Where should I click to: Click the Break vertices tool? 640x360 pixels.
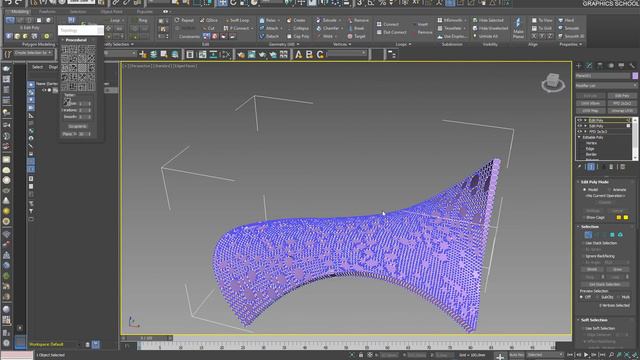click(x=356, y=28)
